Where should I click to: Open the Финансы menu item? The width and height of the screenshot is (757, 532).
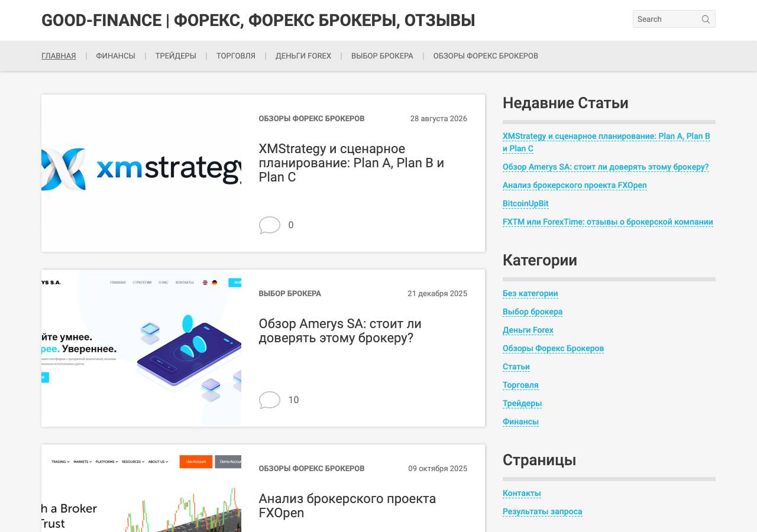point(115,56)
